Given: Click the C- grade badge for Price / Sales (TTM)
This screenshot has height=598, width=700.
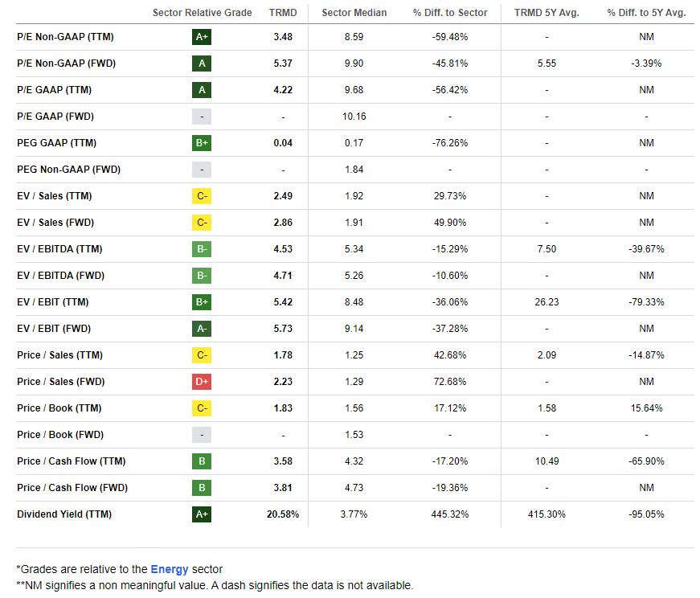Looking at the screenshot, I should click(x=202, y=355).
